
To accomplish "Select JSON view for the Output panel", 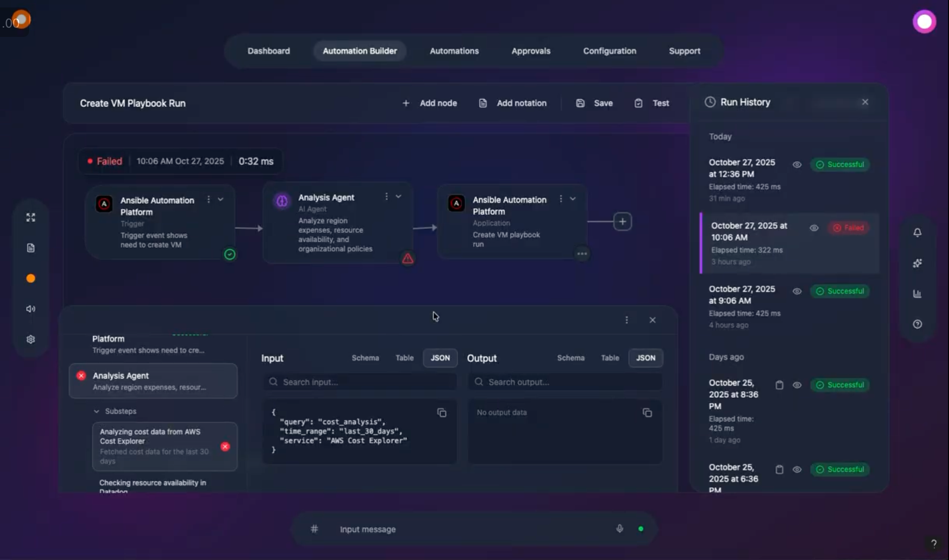I will (645, 358).
